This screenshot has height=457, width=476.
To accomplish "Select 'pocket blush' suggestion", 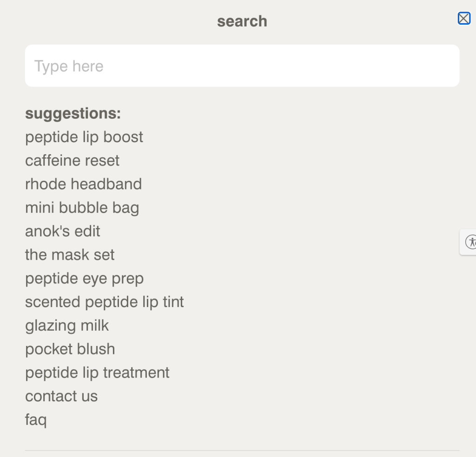I will tap(70, 349).
